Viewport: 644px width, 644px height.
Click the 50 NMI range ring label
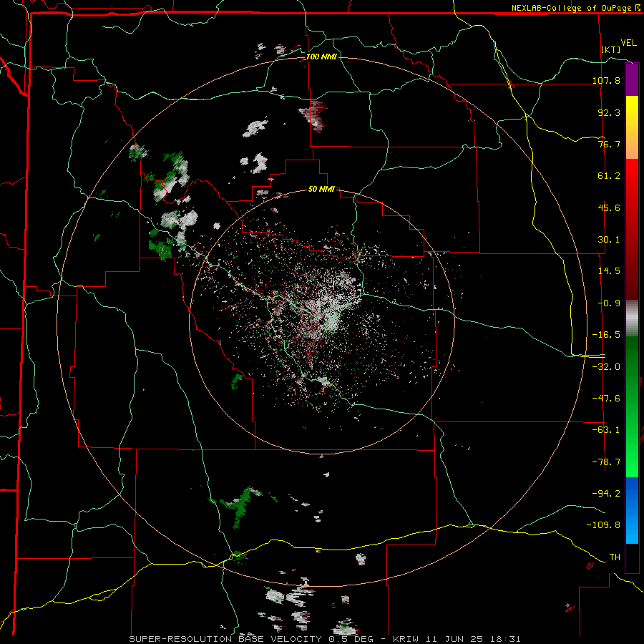[x=321, y=190]
